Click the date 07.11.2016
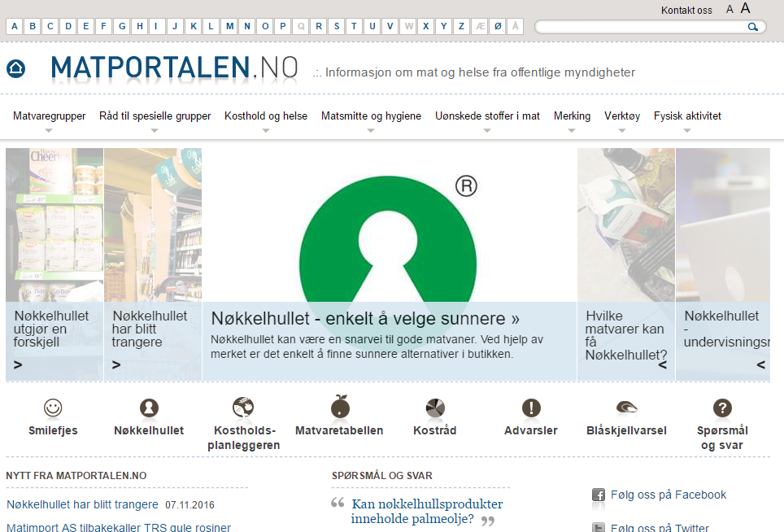The height and width of the screenshot is (532, 784). pos(189,505)
